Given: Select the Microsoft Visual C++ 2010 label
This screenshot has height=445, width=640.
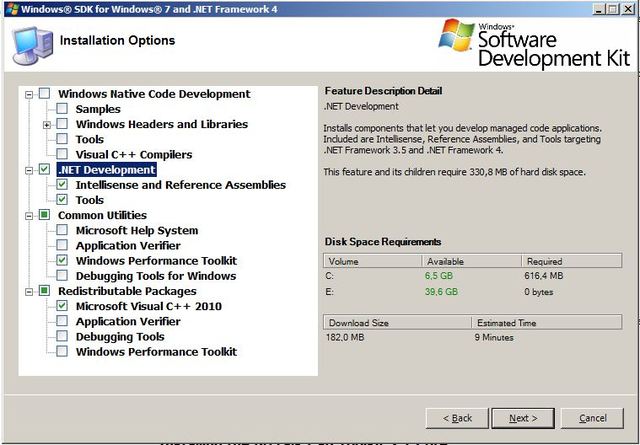Looking at the screenshot, I should click(x=149, y=306).
